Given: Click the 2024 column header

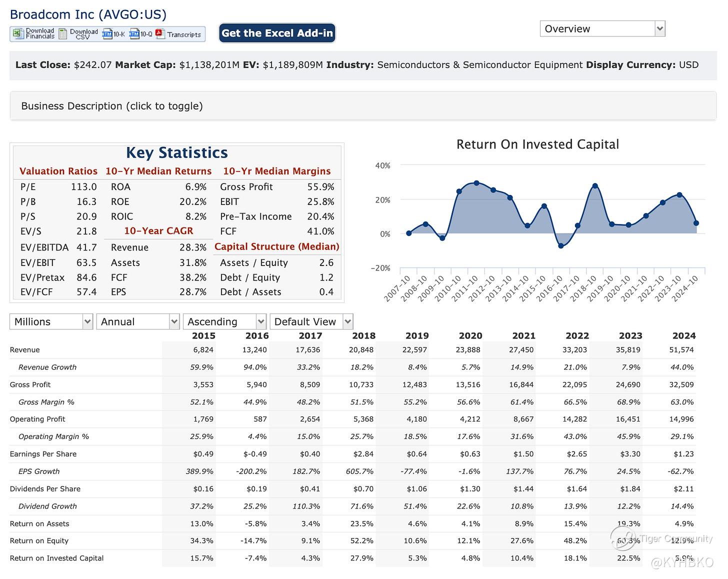Looking at the screenshot, I should (684, 336).
